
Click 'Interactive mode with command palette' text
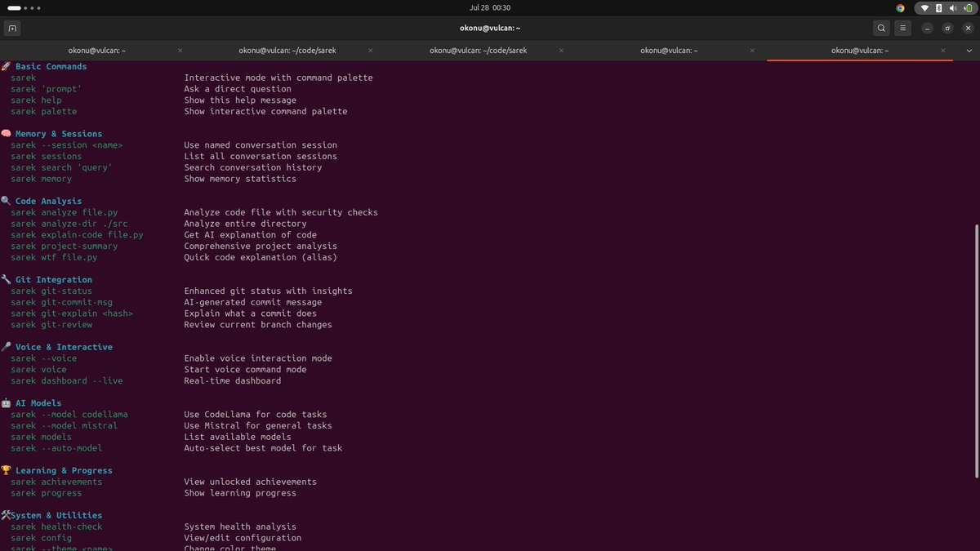pos(278,78)
